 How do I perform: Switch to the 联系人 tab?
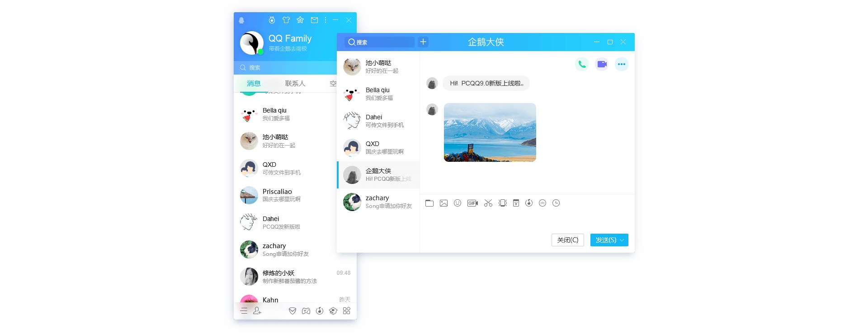click(x=295, y=84)
